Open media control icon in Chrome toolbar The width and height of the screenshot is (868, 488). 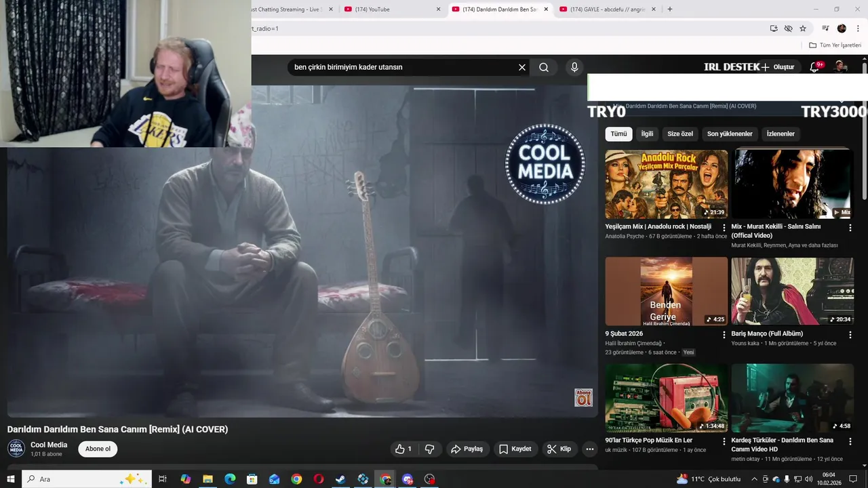click(x=825, y=28)
